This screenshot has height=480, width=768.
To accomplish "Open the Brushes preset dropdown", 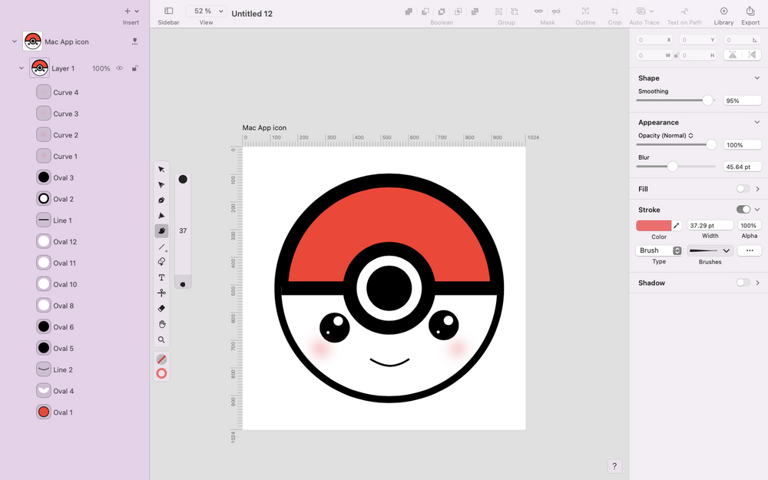I will (710, 250).
